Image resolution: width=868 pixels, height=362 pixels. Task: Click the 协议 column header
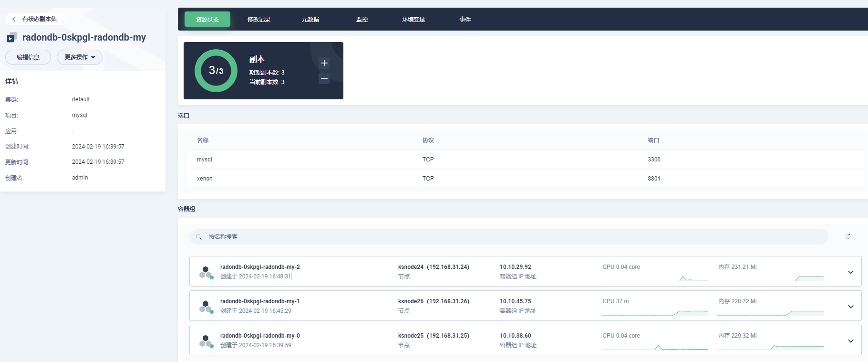(x=428, y=140)
